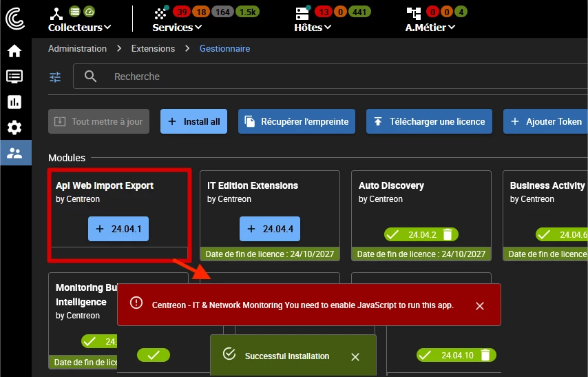Open the Api Web Import Export card title
The width and height of the screenshot is (588, 377).
[105, 185]
